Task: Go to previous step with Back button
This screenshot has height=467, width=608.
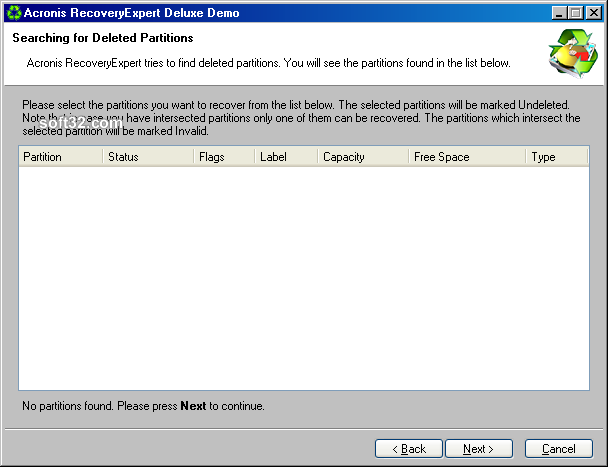Action: coord(409,449)
